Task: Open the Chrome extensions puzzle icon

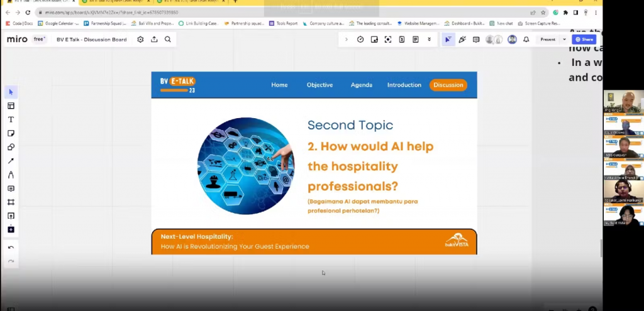Action: 565,13
